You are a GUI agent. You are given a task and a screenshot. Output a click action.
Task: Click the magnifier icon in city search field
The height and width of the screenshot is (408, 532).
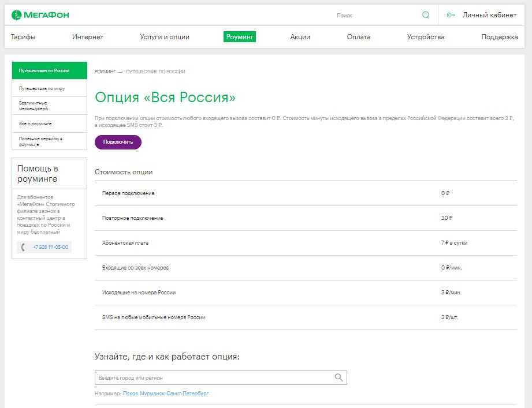[338, 377]
